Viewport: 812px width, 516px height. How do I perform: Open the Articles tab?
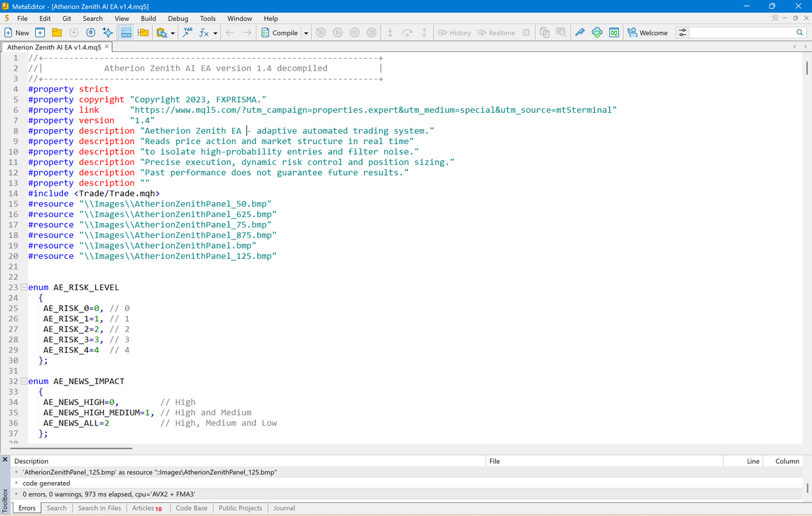tap(147, 508)
